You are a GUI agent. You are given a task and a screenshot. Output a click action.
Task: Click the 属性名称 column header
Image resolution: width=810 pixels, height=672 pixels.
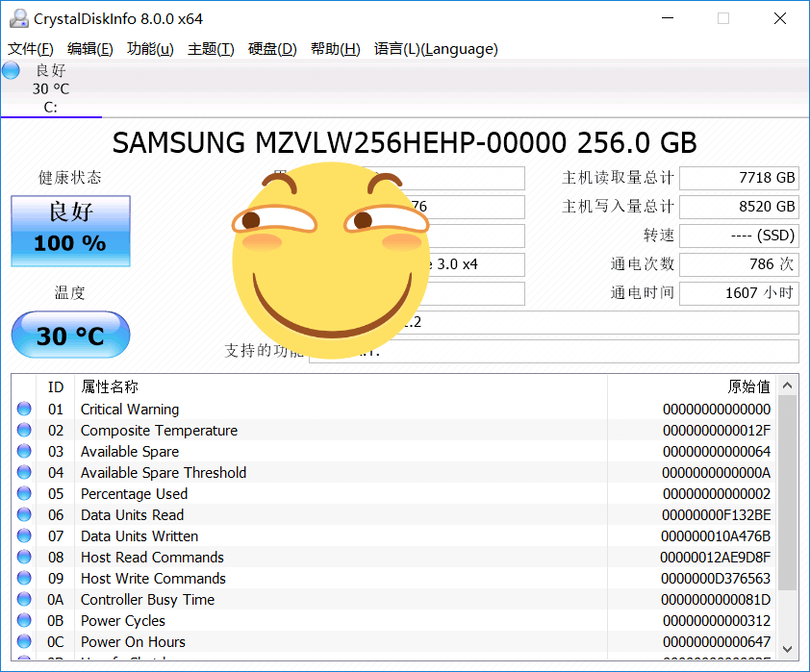click(341, 386)
